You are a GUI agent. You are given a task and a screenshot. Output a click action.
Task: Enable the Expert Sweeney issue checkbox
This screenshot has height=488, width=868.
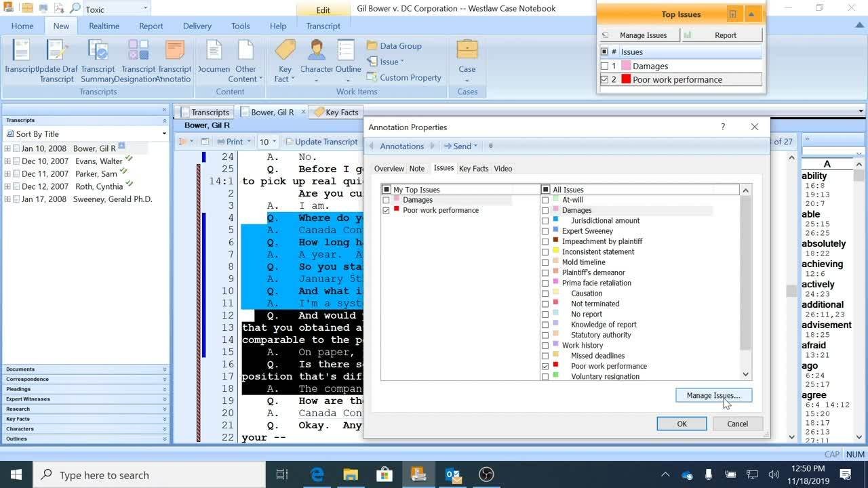tap(545, 231)
